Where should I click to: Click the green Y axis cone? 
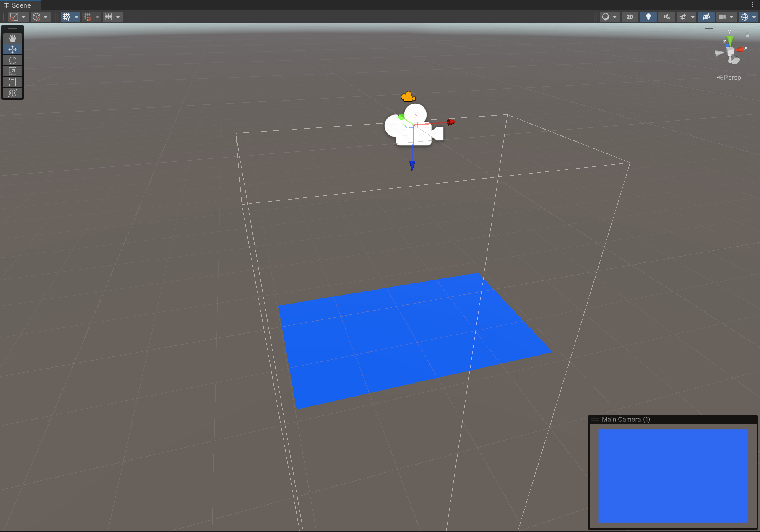pos(730,41)
